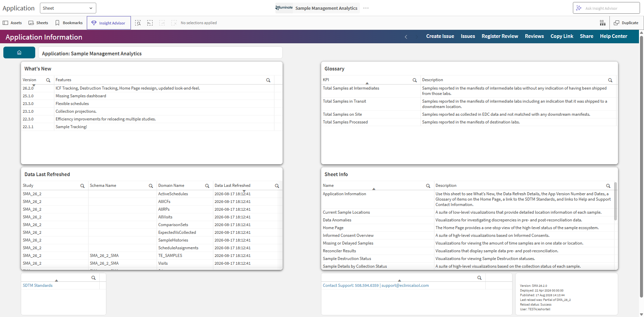Click the Sheet Info table scrollbar
644x317 pixels.
pyautogui.click(x=615, y=201)
